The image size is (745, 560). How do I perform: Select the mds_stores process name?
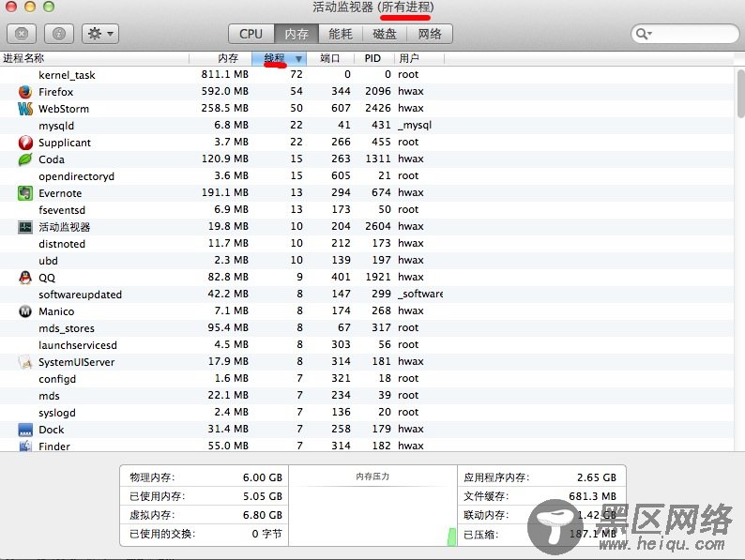point(67,328)
